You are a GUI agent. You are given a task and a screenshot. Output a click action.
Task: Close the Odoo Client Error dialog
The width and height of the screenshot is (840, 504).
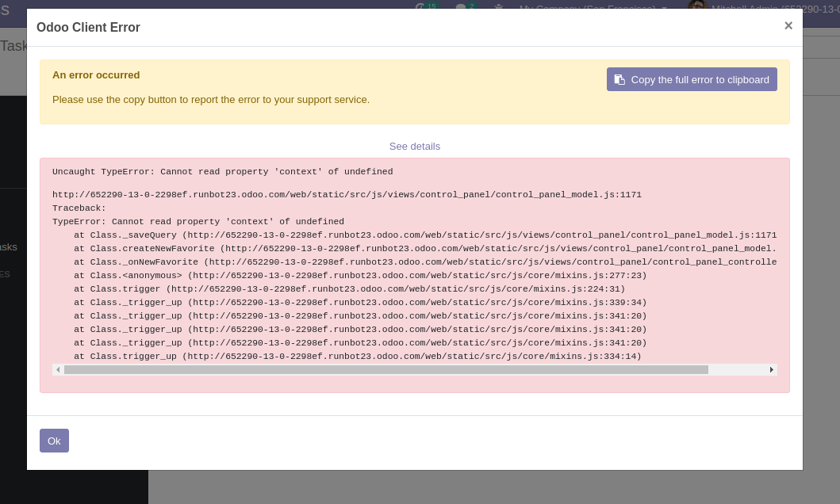pyautogui.click(x=788, y=25)
